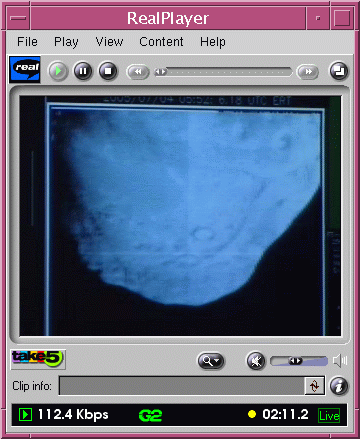This screenshot has width=360, height=439.
Task: Open the Content menu
Action: [x=161, y=42]
